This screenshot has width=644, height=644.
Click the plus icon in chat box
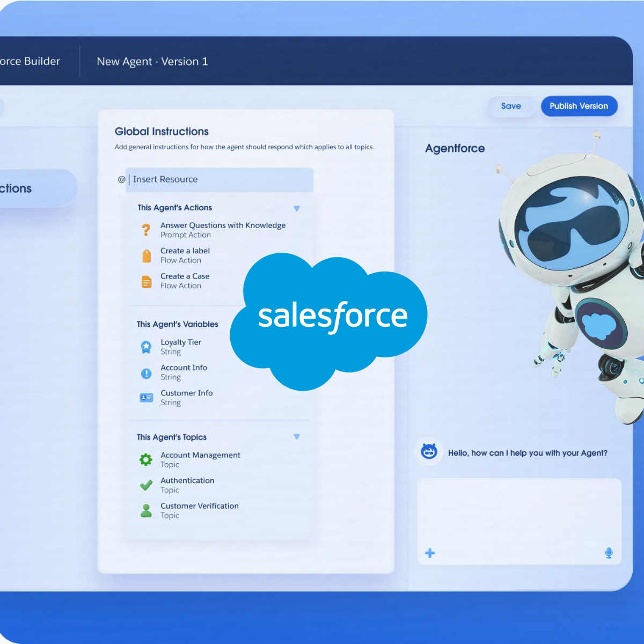430,553
